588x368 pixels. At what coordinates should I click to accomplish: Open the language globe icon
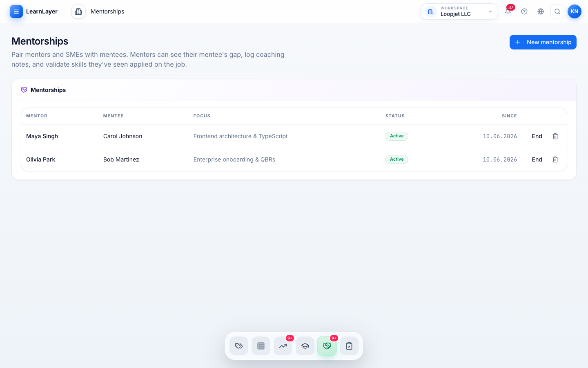[x=541, y=11]
